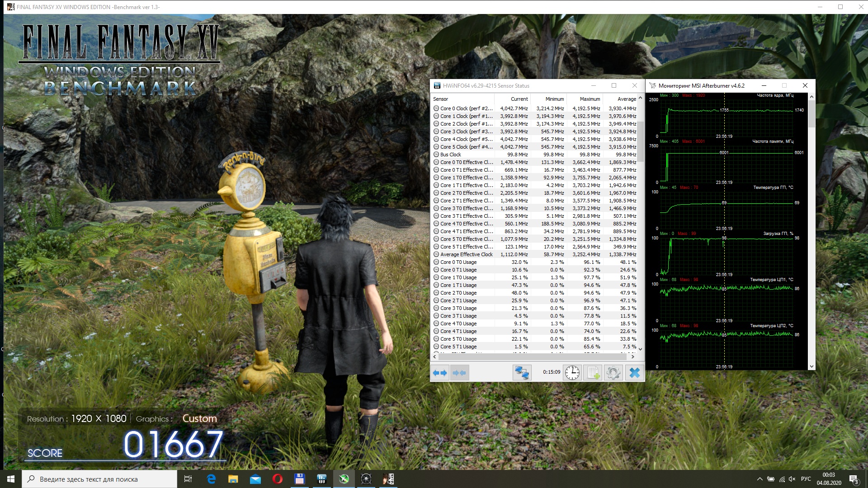Switch РУС keyboard language indicator

coord(806,479)
